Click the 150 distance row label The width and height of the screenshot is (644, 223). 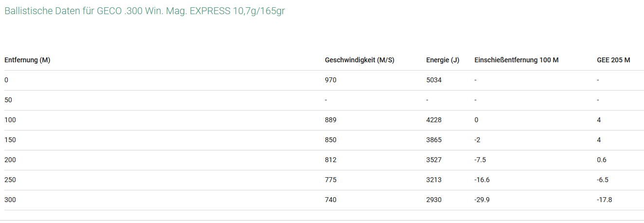(x=10, y=140)
